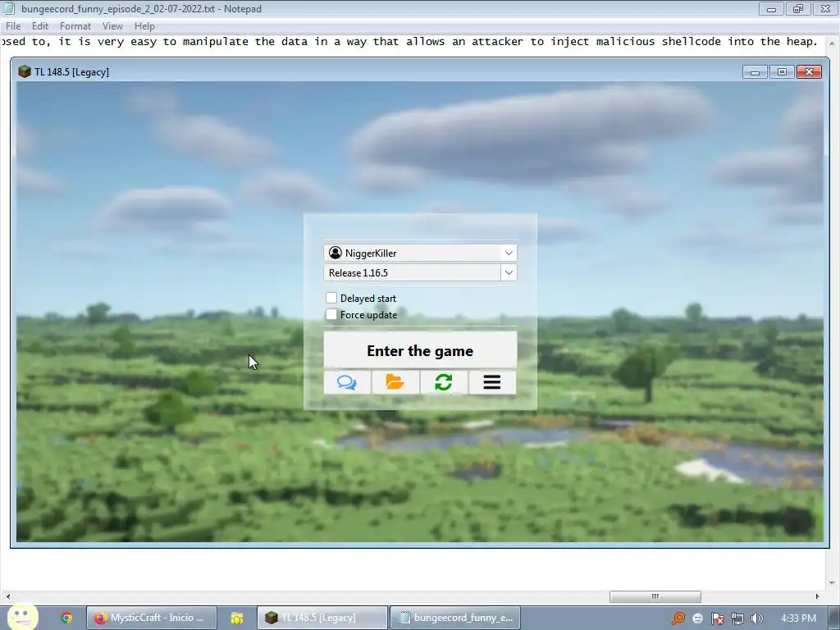Restore down the Notepad window
840x630 pixels.
pos(798,8)
